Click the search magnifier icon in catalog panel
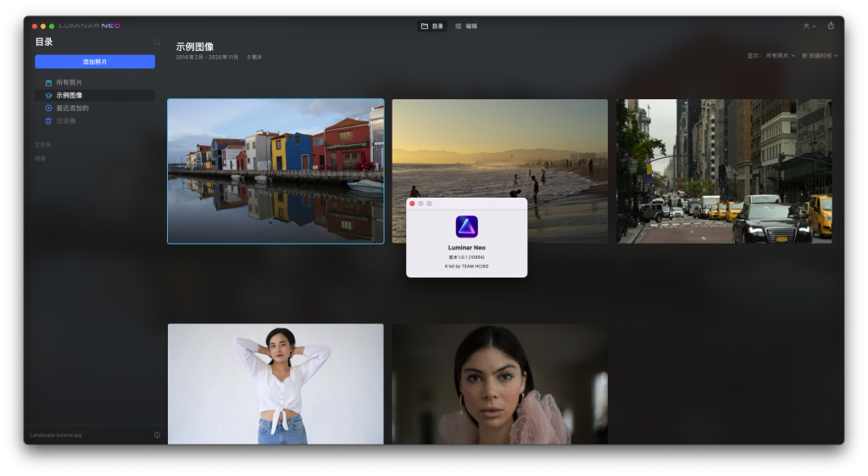The image size is (868, 476). click(157, 42)
